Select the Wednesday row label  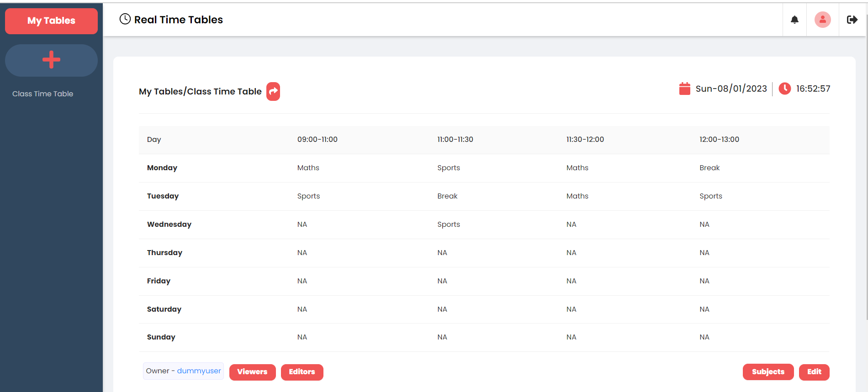click(x=169, y=225)
